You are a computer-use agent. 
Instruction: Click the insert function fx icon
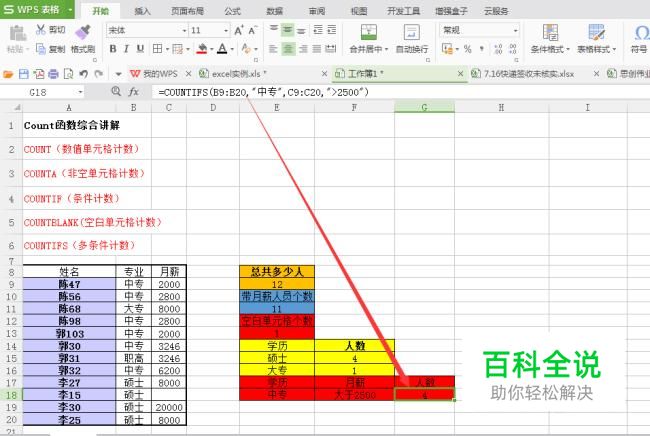[x=133, y=92]
